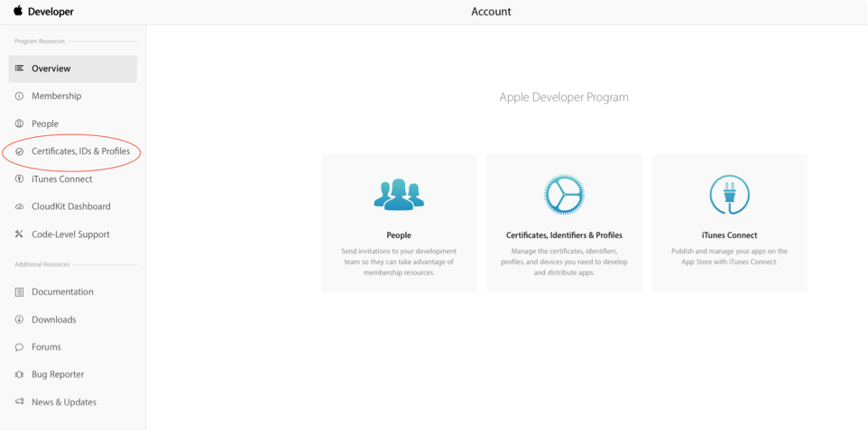Screen dimensions: 868x431
Task: Click Certificates, Identifiers & Profiles card title
Action: (x=564, y=235)
